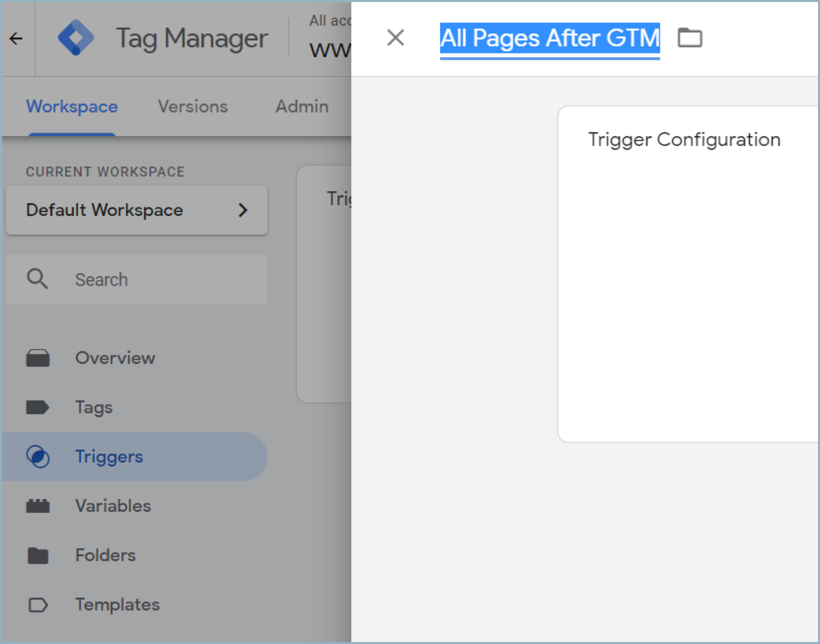Click the Templates outline tag icon

[37, 605]
